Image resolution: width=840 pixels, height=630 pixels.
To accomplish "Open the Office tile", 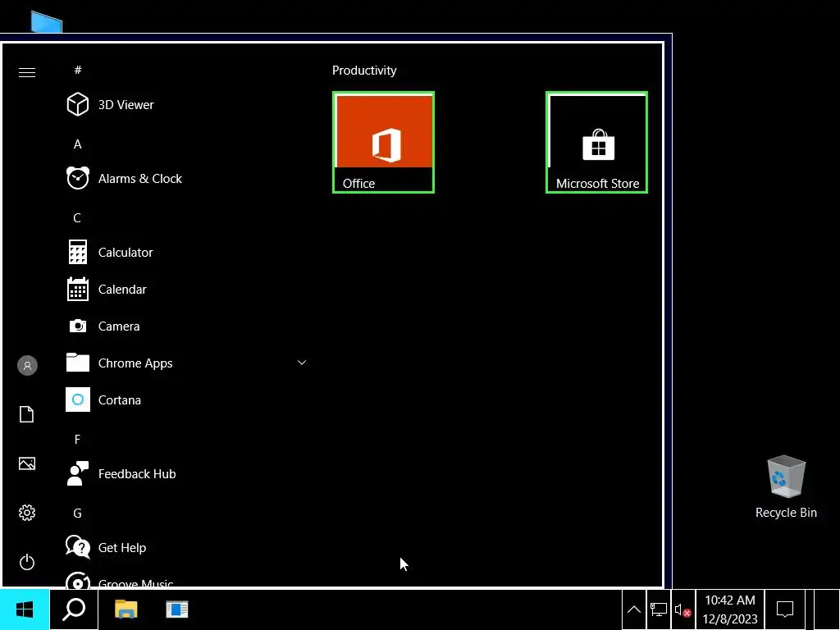I will (x=384, y=143).
